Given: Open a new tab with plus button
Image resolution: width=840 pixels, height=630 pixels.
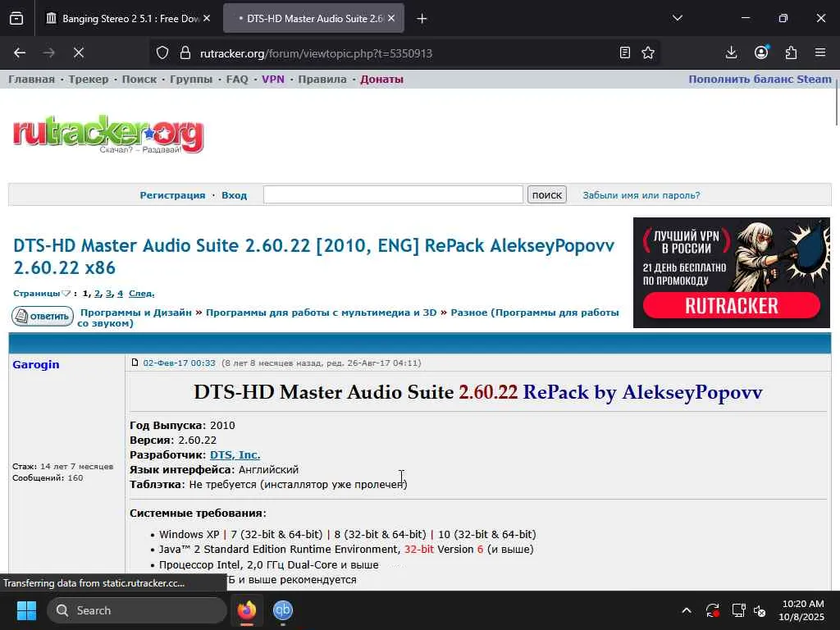Looking at the screenshot, I should click(x=422, y=19).
